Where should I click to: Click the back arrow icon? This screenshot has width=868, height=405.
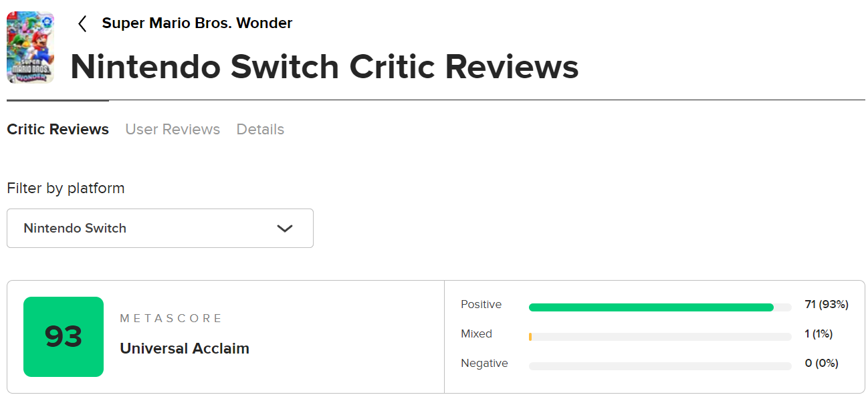click(x=82, y=24)
